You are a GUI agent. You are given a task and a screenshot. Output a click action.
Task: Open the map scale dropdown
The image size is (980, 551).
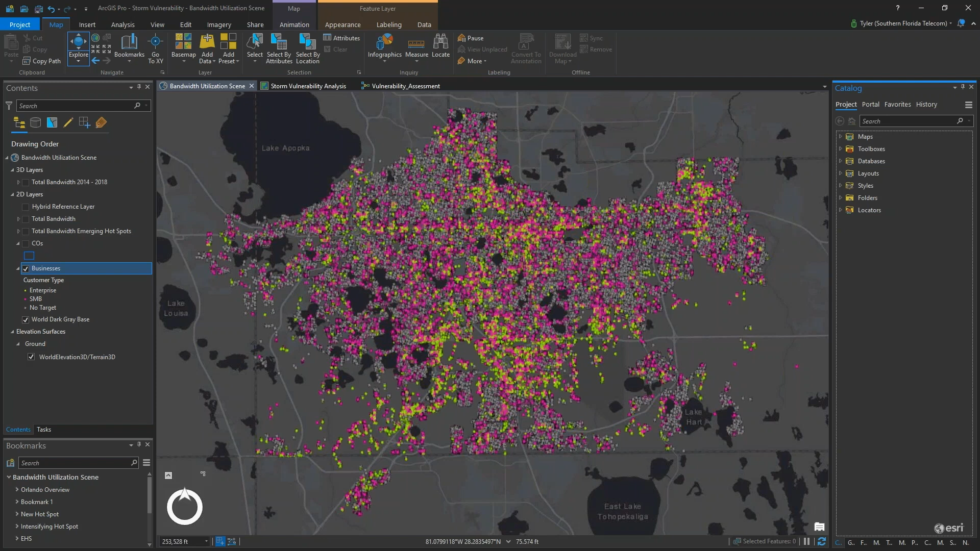point(206,541)
